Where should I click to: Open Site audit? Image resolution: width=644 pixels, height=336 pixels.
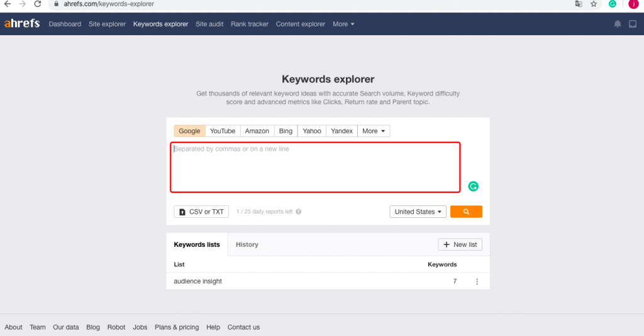tap(209, 24)
